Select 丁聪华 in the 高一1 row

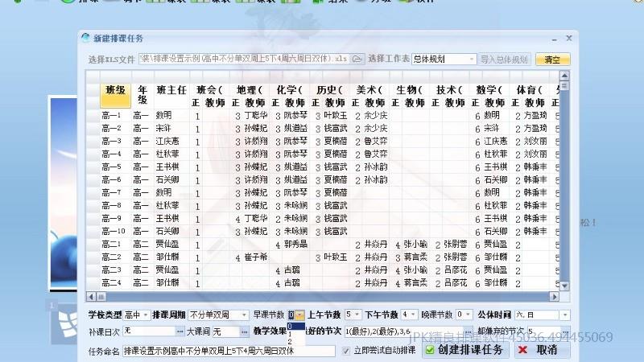click(x=256, y=116)
